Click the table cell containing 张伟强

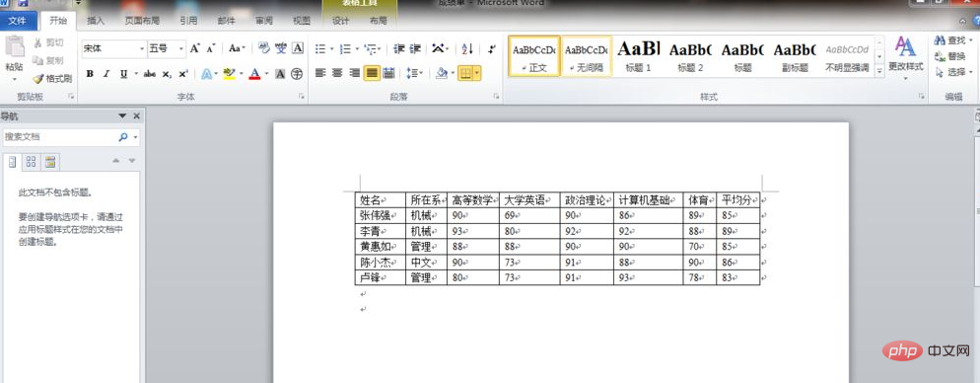380,215
